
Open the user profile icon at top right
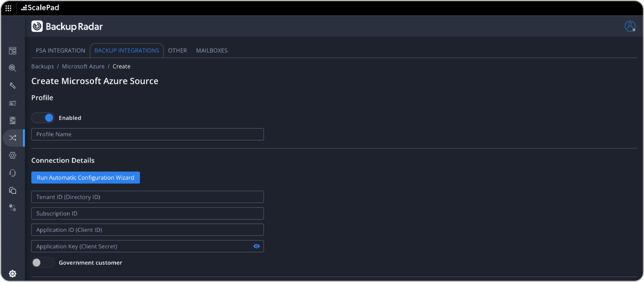[x=630, y=26]
